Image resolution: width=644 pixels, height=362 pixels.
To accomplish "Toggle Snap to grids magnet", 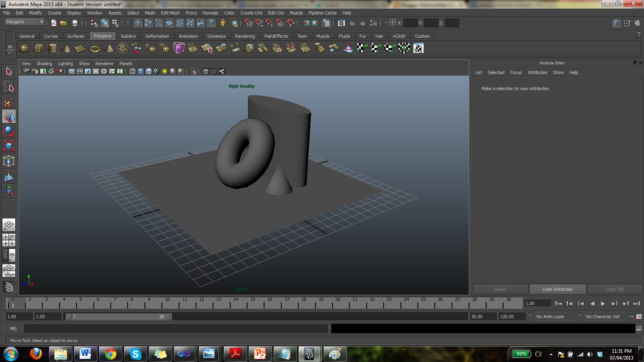I will [x=248, y=23].
